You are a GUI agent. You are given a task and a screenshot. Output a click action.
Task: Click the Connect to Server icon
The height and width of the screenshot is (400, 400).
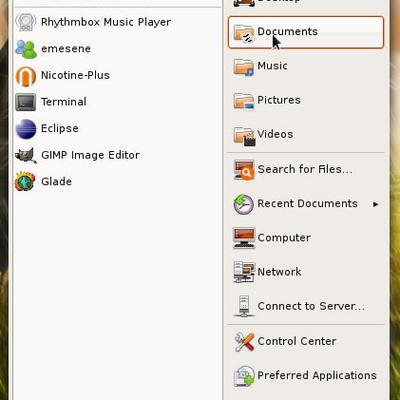pyautogui.click(x=244, y=306)
